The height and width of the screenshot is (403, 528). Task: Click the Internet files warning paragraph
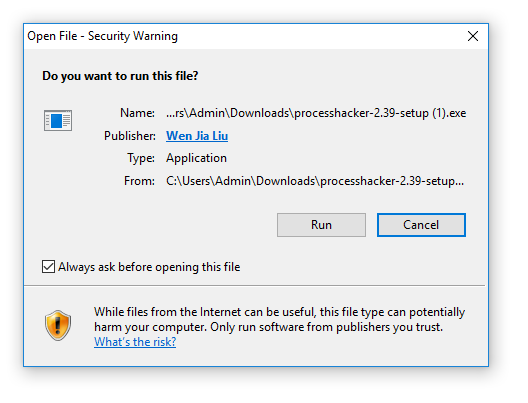(279, 319)
